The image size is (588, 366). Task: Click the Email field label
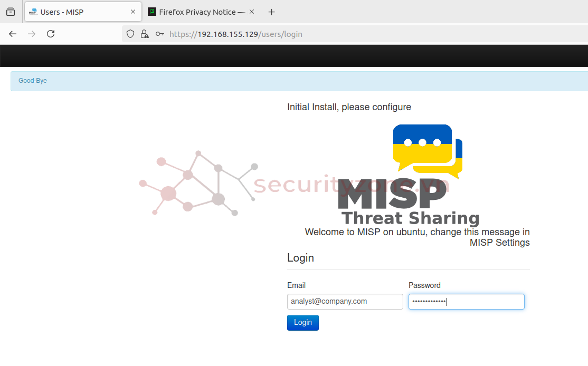click(296, 285)
